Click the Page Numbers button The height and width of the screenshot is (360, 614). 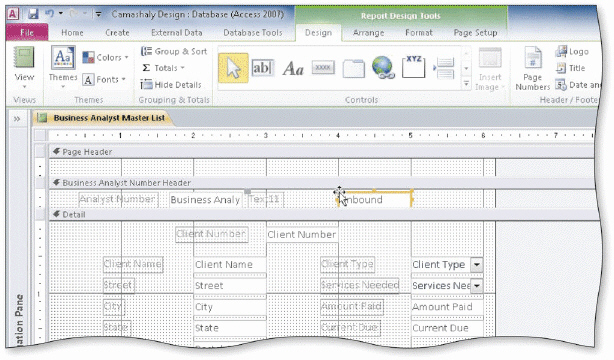[533, 69]
